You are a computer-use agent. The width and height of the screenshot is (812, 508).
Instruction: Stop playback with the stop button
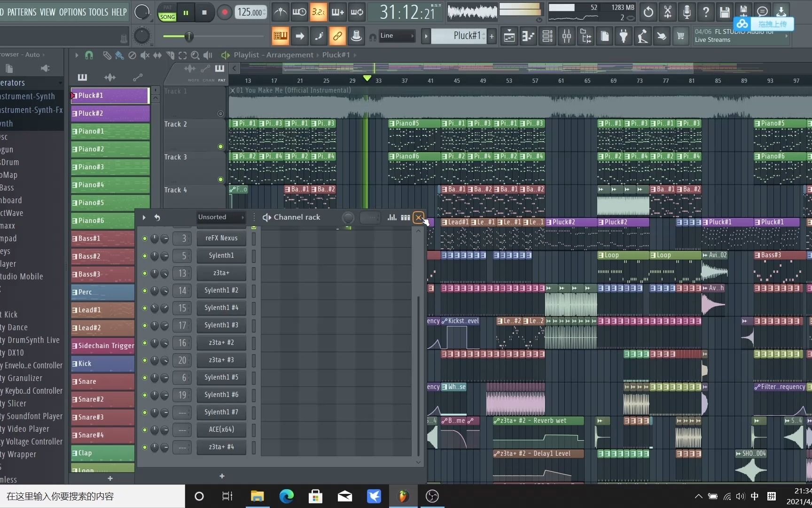pos(204,12)
